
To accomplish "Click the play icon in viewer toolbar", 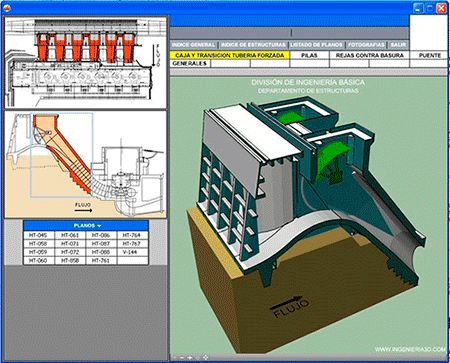I will pyautogui.click(x=174, y=357).
